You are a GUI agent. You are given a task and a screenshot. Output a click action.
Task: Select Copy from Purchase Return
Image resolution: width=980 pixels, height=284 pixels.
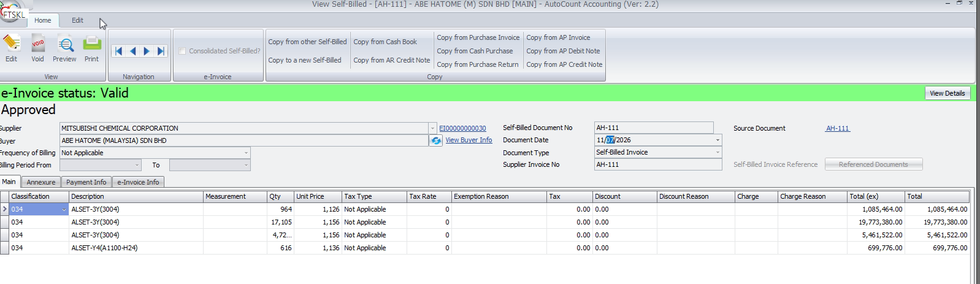[x=478, y=64]
